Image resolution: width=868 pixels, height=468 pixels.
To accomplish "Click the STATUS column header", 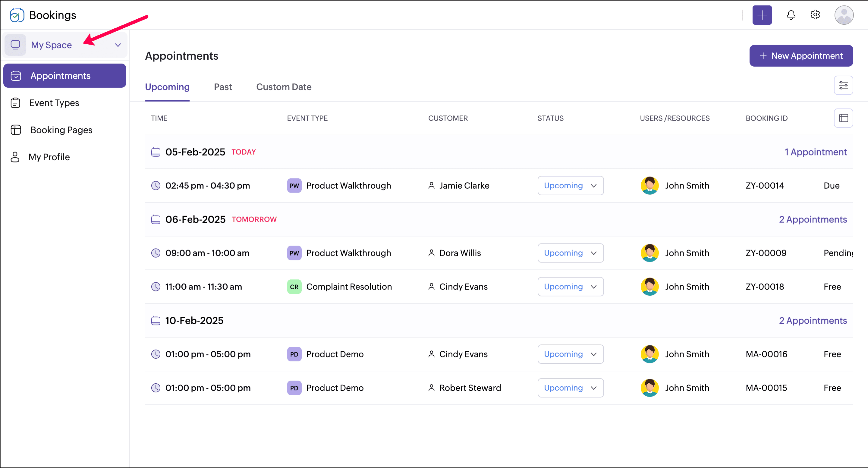I will coord(550,118).
